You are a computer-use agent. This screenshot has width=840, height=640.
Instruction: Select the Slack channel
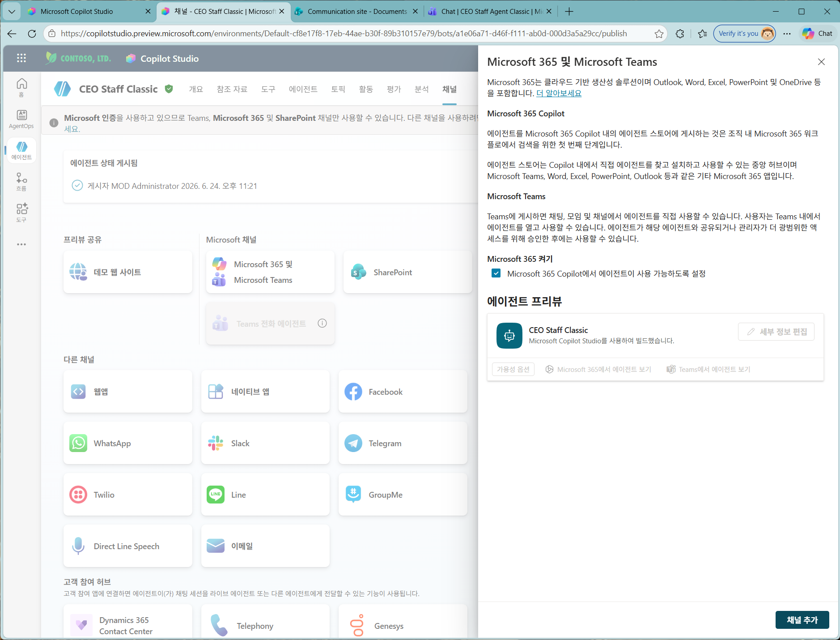(265, 443)
